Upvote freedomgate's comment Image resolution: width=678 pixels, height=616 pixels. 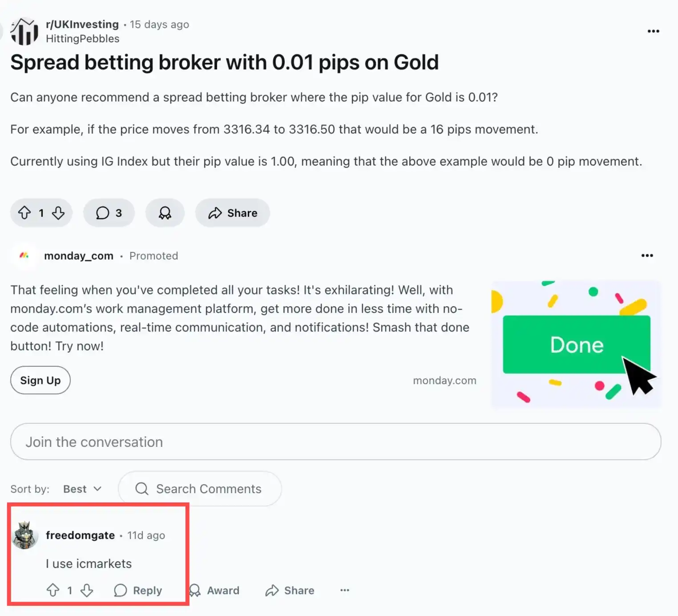click(x=53, y=590)
